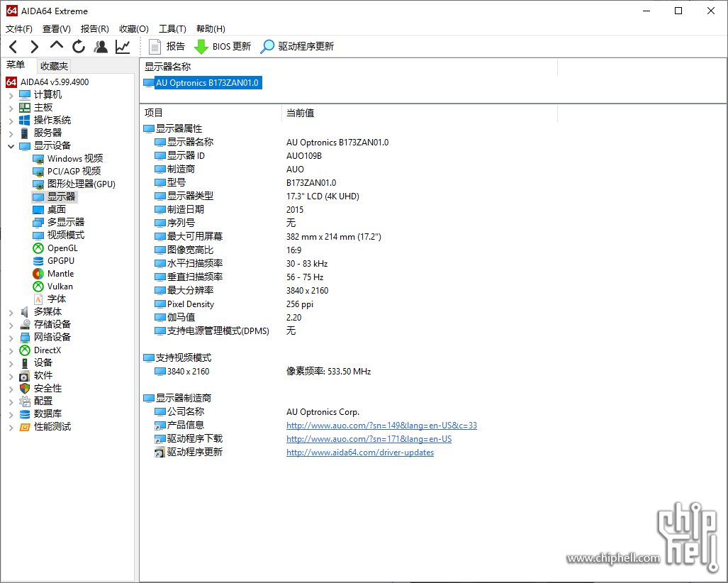The image size is (728, 583).
Task: Collapse the 显示设备 tree node
Action: [x=11, y=146]
